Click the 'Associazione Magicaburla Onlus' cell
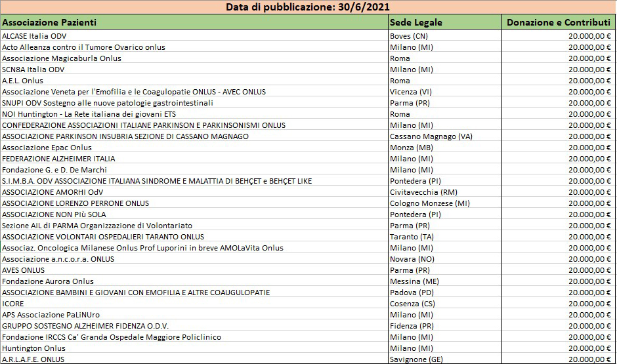 click(x=194, y=58)
